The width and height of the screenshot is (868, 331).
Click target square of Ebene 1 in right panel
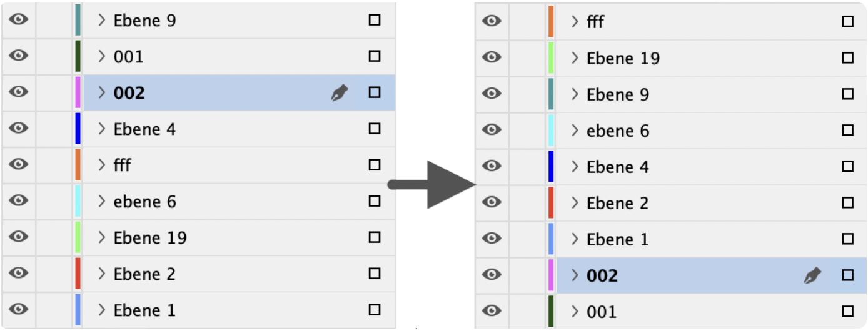[847, 239]
